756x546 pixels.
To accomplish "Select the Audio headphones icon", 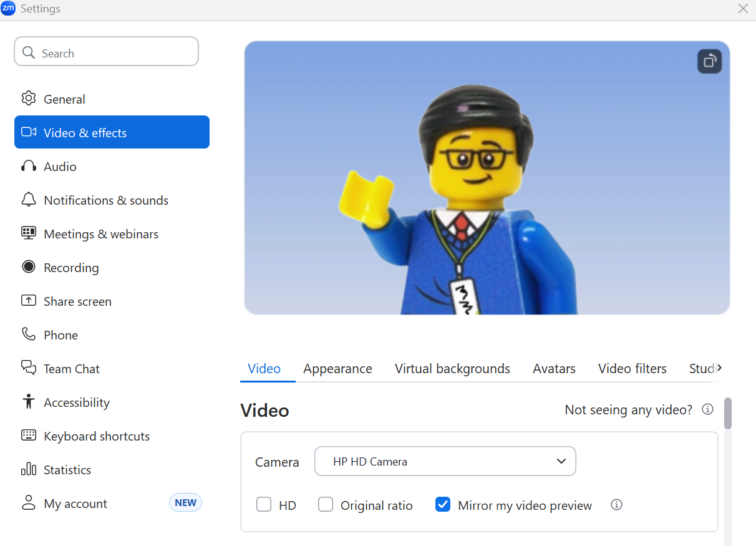I will point(29,166).
